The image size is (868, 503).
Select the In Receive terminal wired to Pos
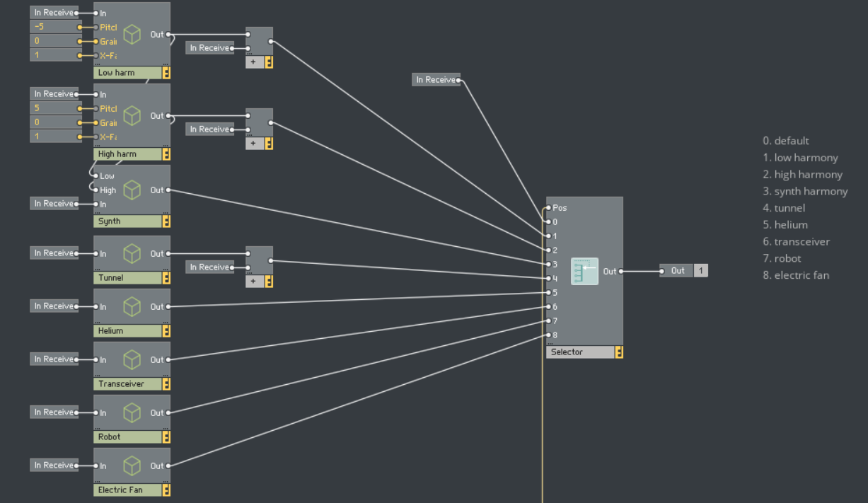(435, 80)
